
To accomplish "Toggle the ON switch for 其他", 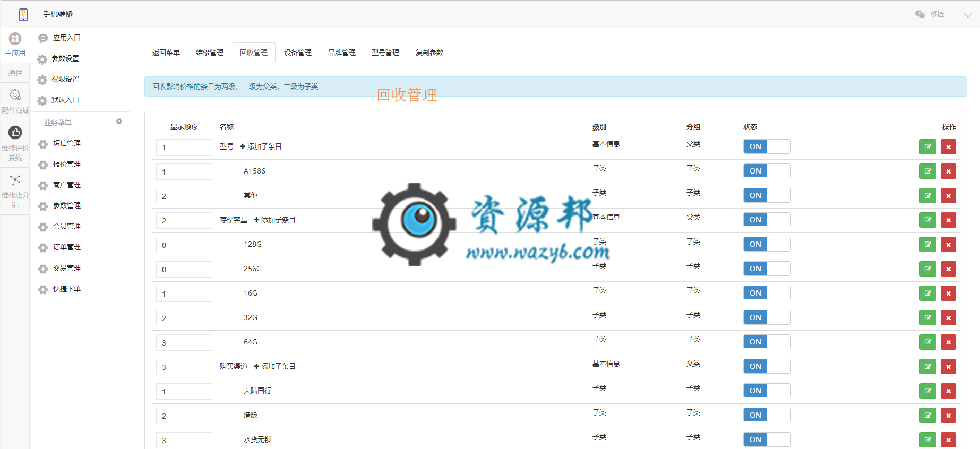I will click(x=767, y=195).
